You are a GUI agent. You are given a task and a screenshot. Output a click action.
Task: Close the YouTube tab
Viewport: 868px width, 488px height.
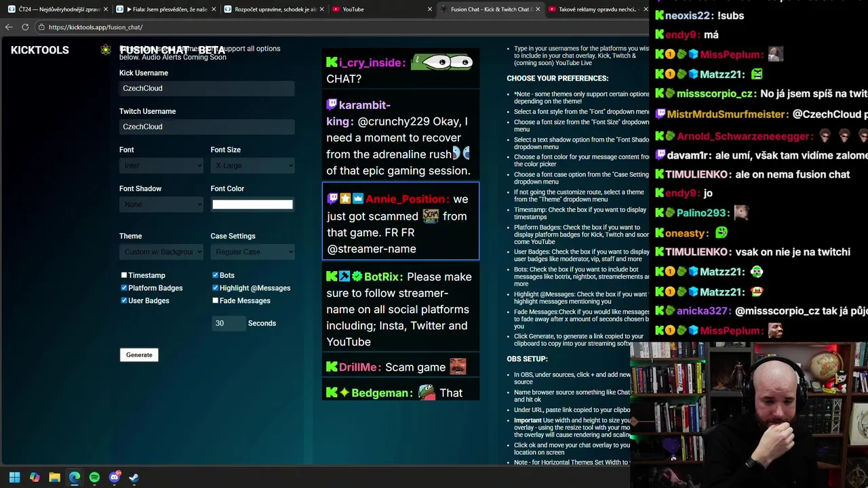[430, 9]
